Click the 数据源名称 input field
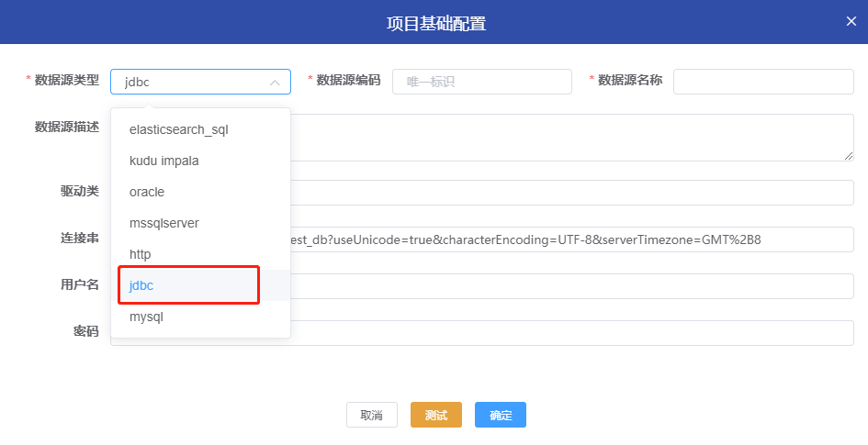868x445 pixels. [x=762, y=82]
